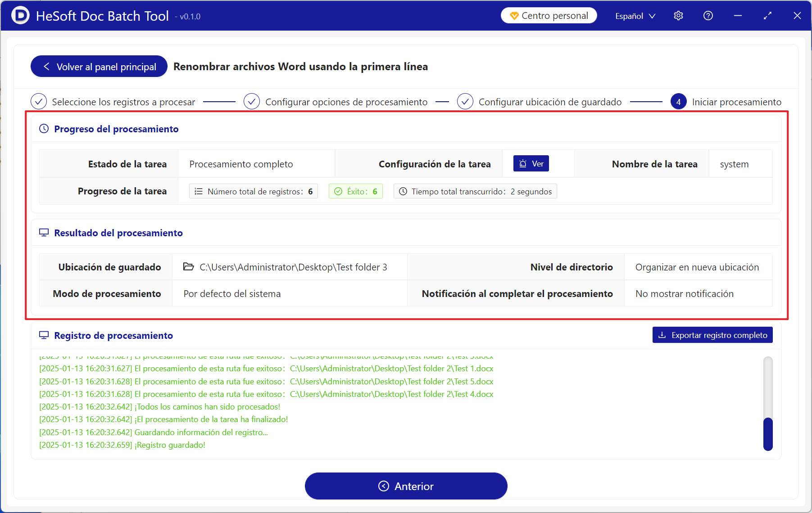Click the check icon in Éxito badge

pos(338,192)
